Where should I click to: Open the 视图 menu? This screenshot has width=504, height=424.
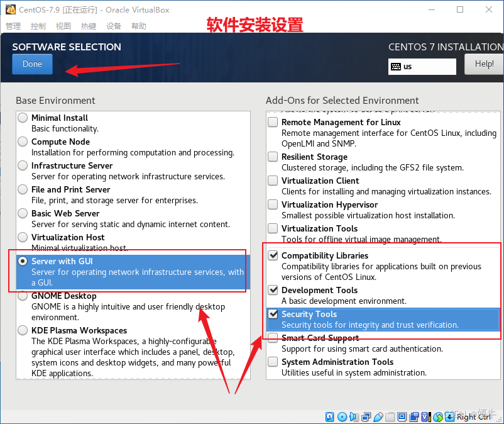(63, 26)
